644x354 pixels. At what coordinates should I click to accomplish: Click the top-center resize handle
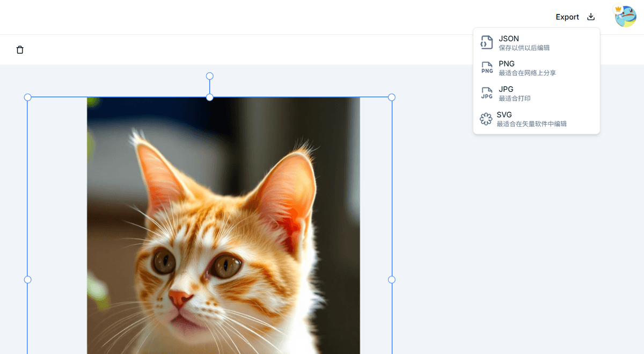coord(210,97)
